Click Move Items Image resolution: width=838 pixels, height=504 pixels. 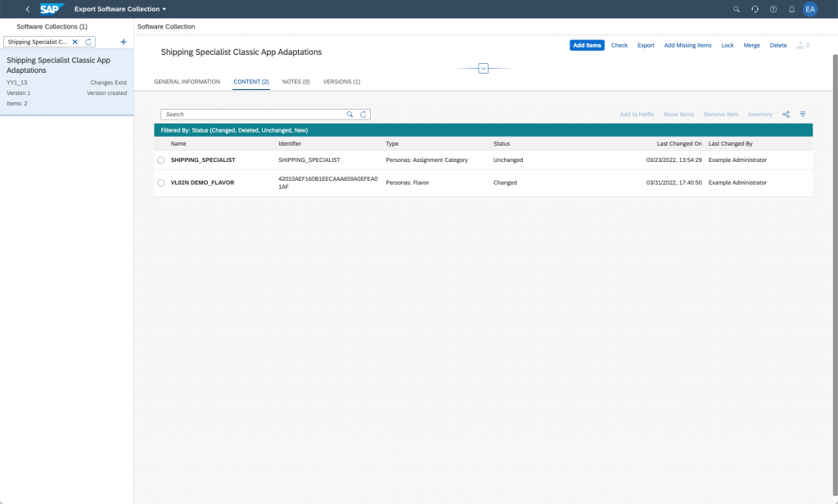[x=678, y=115]
